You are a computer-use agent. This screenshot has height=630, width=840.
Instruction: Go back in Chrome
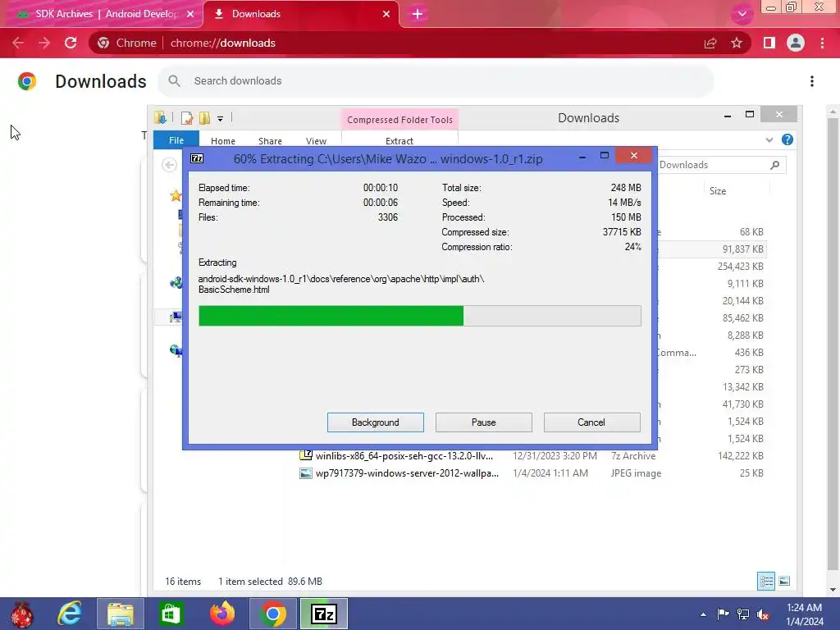coord(18,43)
